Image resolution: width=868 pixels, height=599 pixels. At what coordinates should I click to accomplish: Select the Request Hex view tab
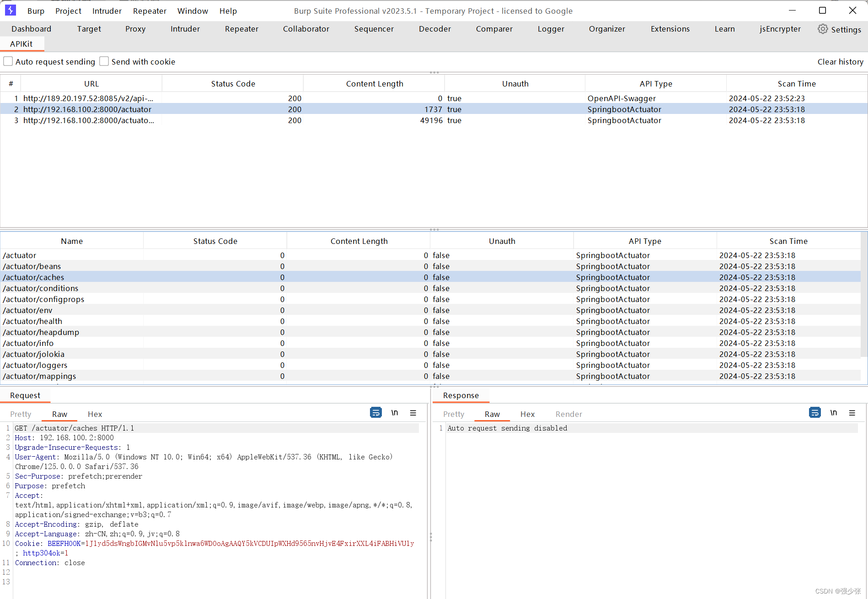(95, 414)
